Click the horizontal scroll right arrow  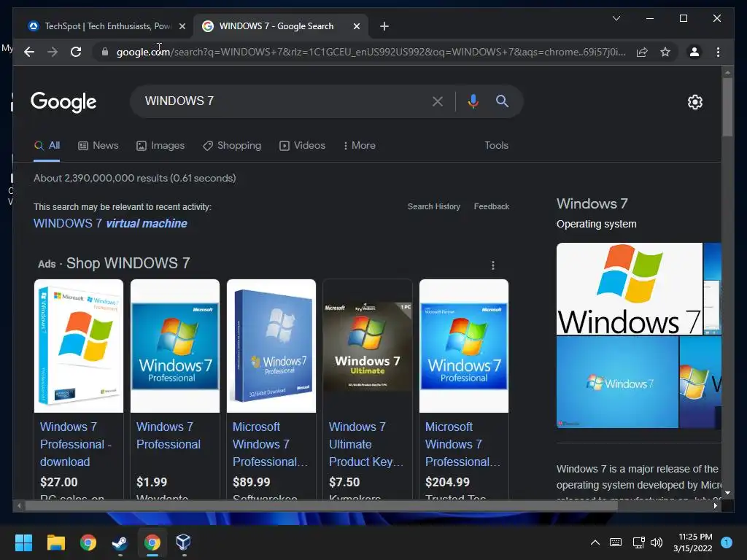(x=715, y=506)
